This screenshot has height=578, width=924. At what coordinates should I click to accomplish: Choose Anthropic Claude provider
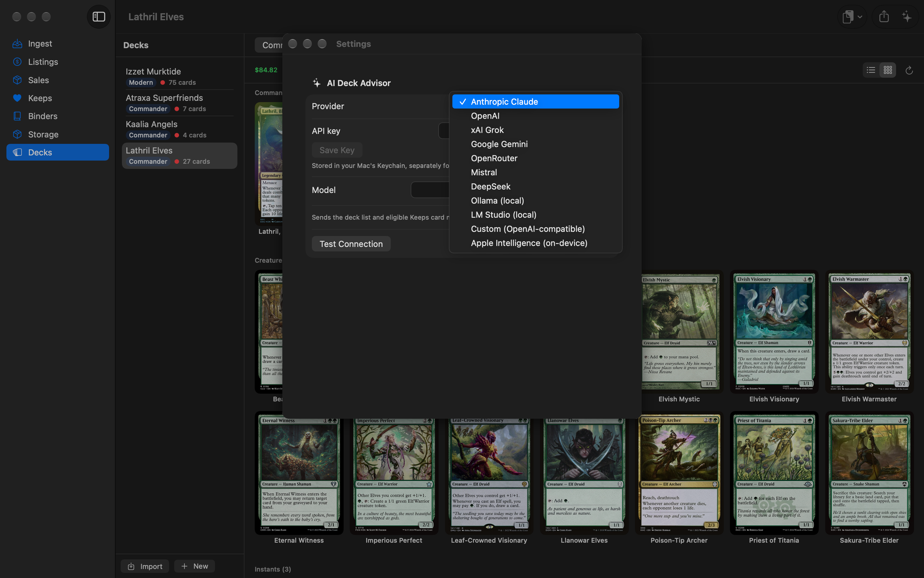(535, 102)
